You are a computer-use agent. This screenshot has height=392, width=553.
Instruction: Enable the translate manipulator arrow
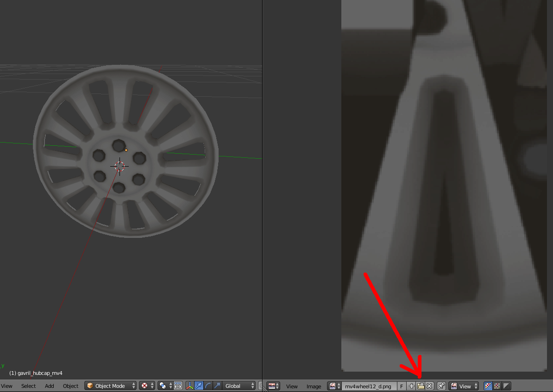pyautogui.click(x=199, y=386)
